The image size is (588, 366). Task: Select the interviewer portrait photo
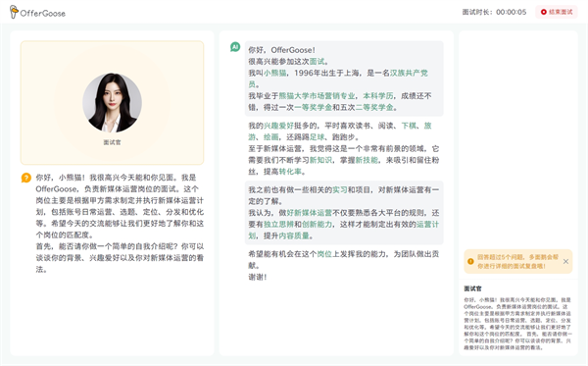(x=112, y=102)
